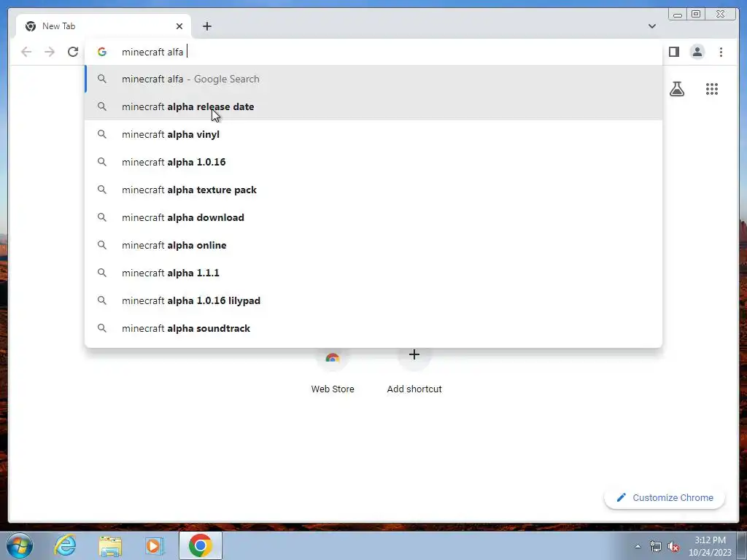The width and height of the screenshot is (747, 560).
Task: Open Chrome Labs flask icon
Action: (676, 89)
